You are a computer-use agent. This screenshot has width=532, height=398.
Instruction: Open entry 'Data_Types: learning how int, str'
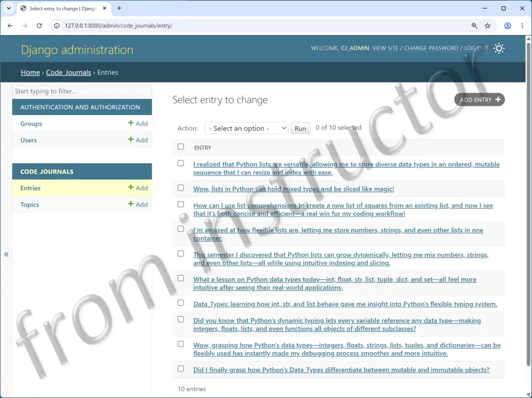pos(345,304)
